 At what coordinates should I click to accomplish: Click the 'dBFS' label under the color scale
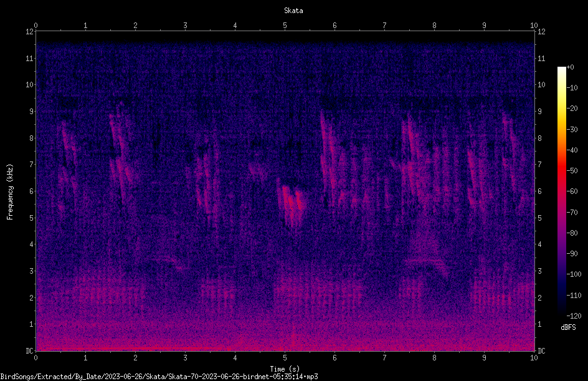tap(568, 327)
